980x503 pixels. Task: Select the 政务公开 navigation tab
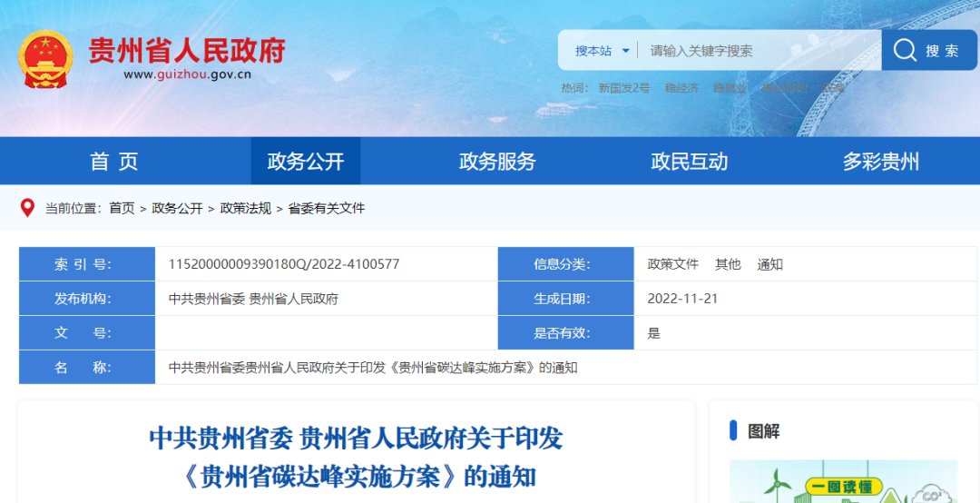[306, 162]
